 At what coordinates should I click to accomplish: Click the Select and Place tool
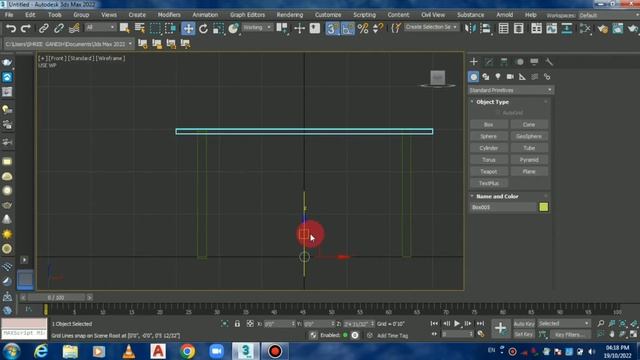point(233,28)
